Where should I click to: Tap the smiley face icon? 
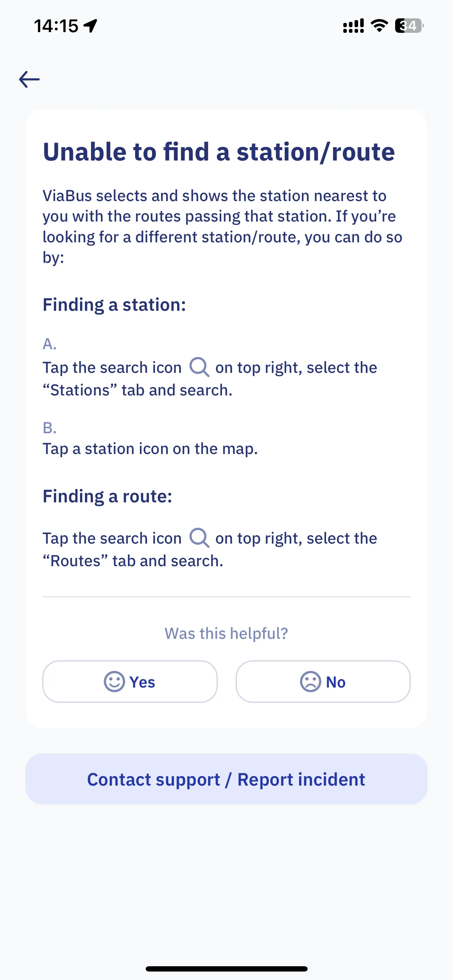pyautogui.click(x=114, y=681)
